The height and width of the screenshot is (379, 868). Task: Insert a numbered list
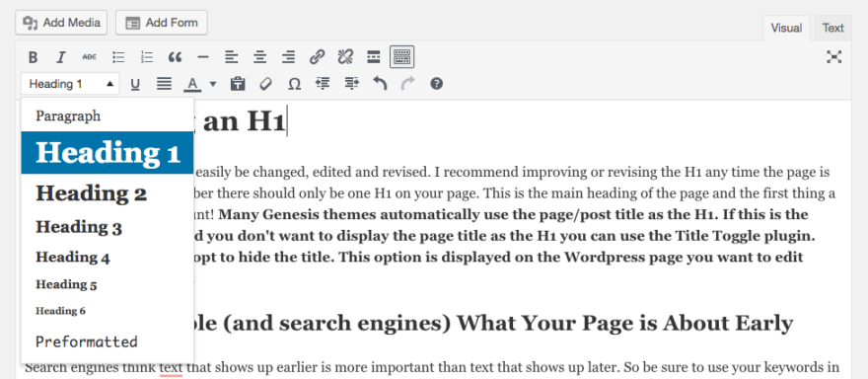click(147, 57)
